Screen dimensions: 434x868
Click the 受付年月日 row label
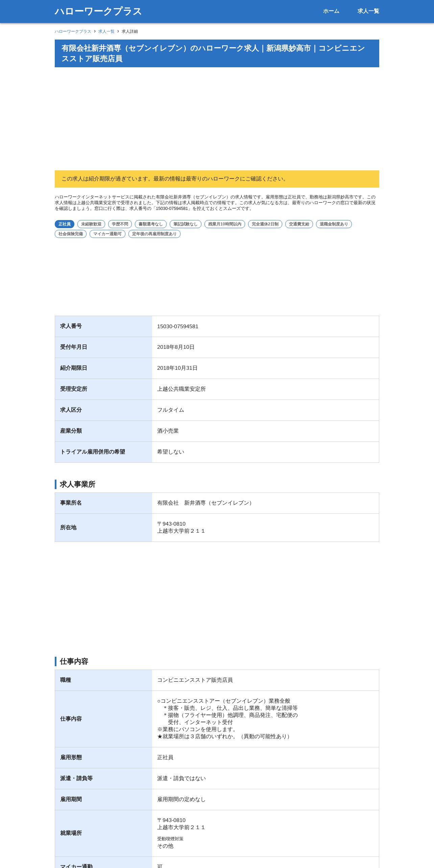click(74, 347)
